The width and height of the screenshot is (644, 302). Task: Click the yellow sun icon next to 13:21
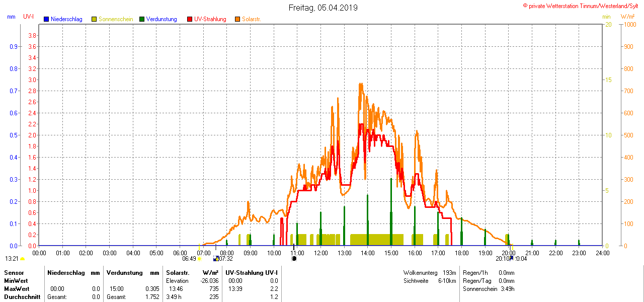click(x=22, y=259)
